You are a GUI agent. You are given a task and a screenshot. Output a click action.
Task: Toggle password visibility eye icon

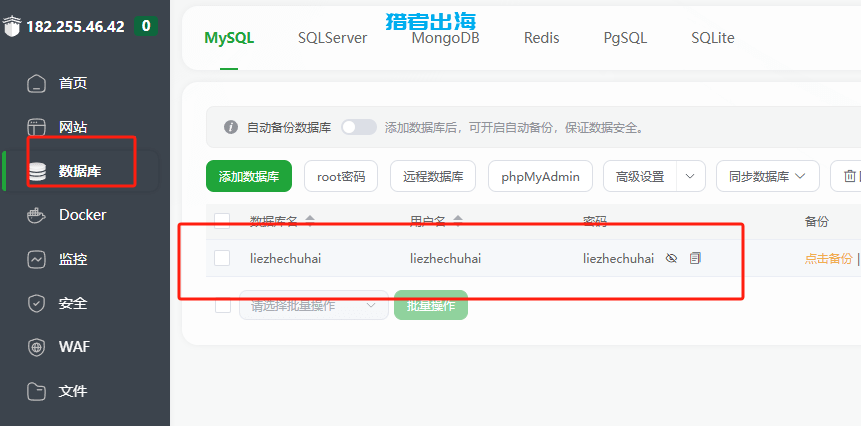(x=672, y=258)
